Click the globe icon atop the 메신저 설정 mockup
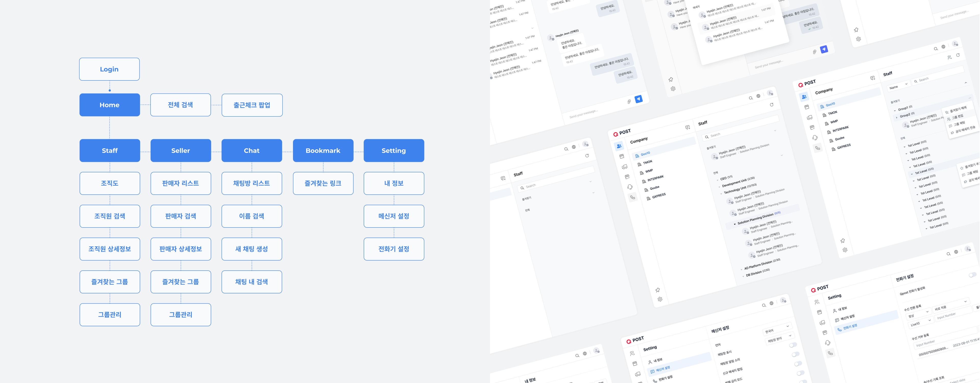The height and width of the screenshot is (383, 980). [x=771, y=303]
